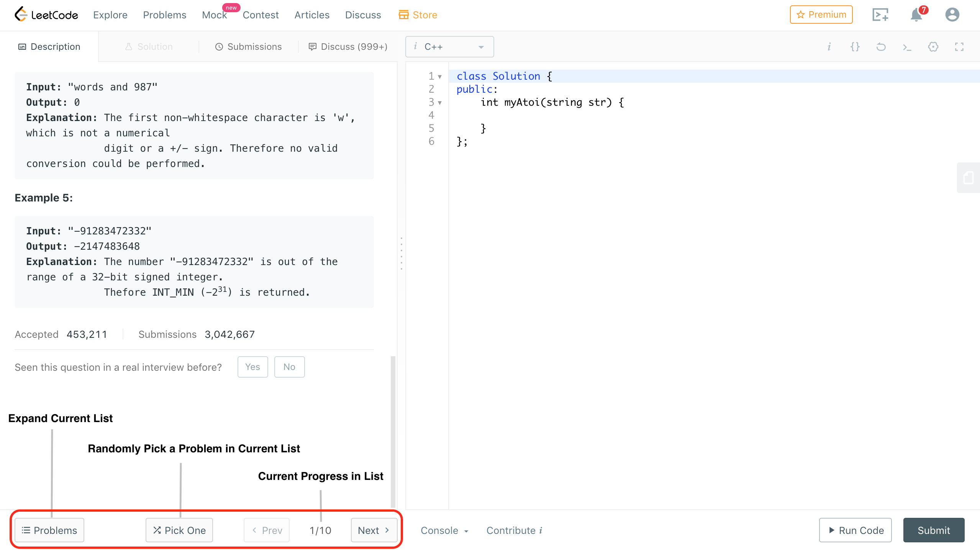Click the format code braces icon
This screenshot has width=980, height=550.
tap(855, 47)
